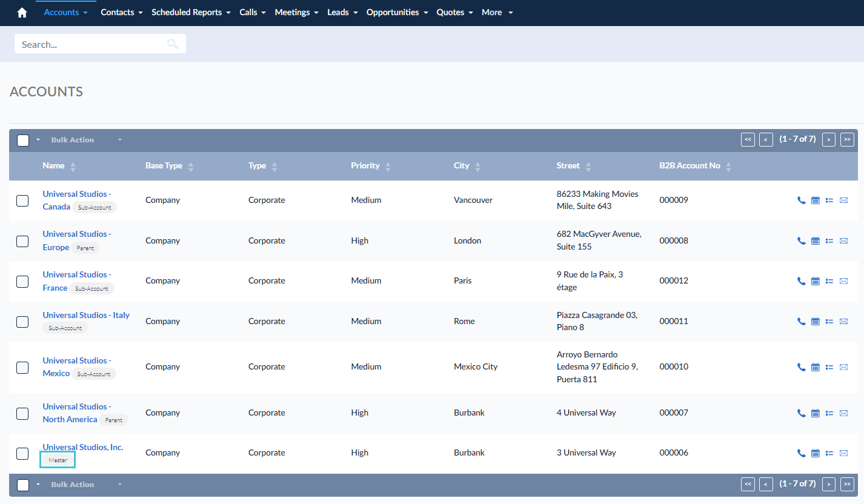Log a call for Universal Studios - North America

pyautogui.click(x=801, y=413)
